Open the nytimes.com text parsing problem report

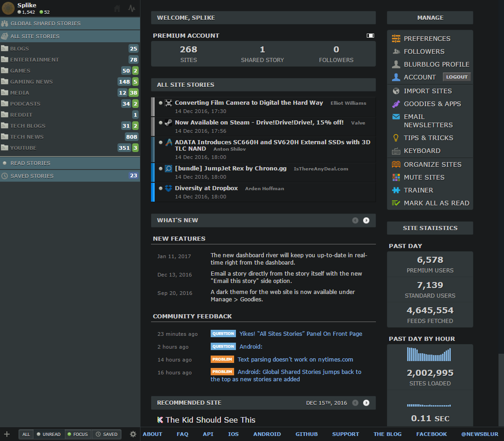[295, 359]
